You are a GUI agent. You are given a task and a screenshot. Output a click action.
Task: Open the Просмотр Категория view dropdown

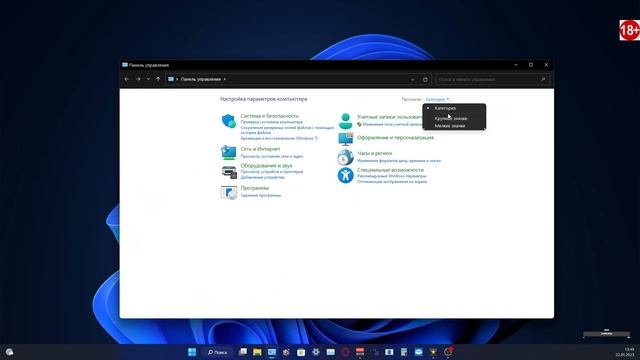pyautogui.click(x=437, y=99)
